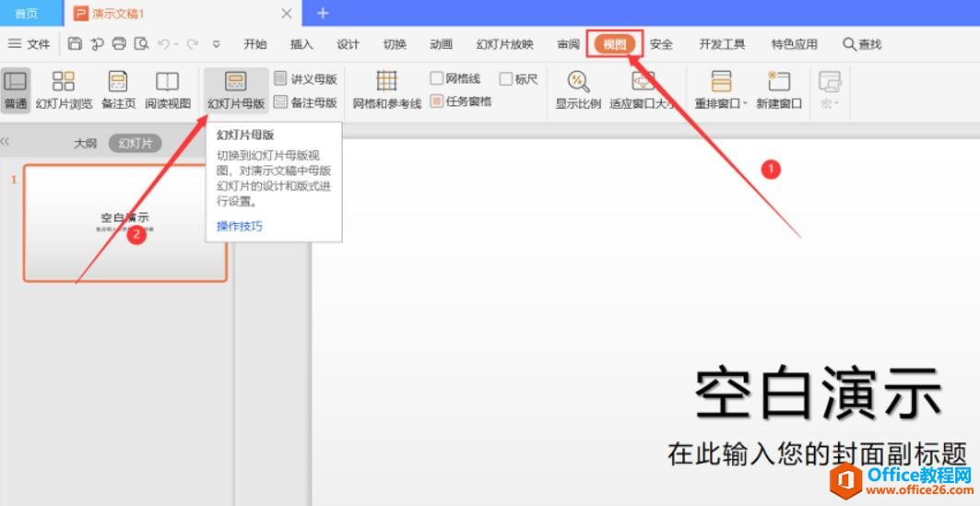
Task: Switch to the 切换 ribbon tab
Action: coord(395,43)
